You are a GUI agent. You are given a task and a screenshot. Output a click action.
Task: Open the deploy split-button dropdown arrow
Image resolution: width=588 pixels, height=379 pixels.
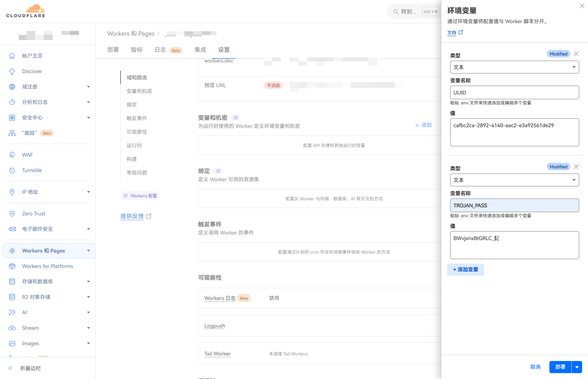577,367
